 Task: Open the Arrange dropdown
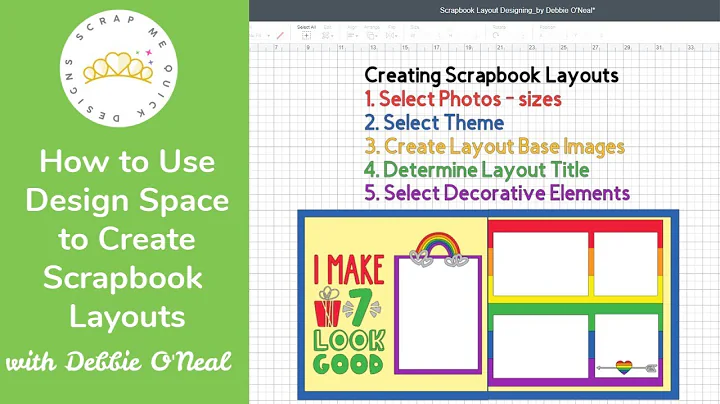click(x=371, y=36)
